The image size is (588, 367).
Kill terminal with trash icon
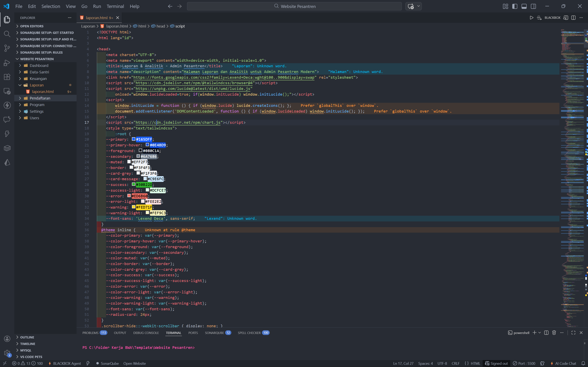[x=554, y=333]
